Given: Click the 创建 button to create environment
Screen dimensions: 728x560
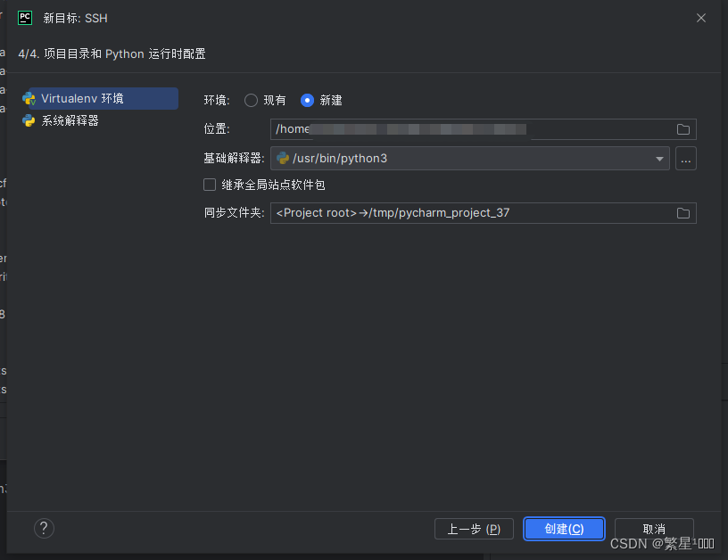Looking at the screenshot, I should click(x=564, y=528).
